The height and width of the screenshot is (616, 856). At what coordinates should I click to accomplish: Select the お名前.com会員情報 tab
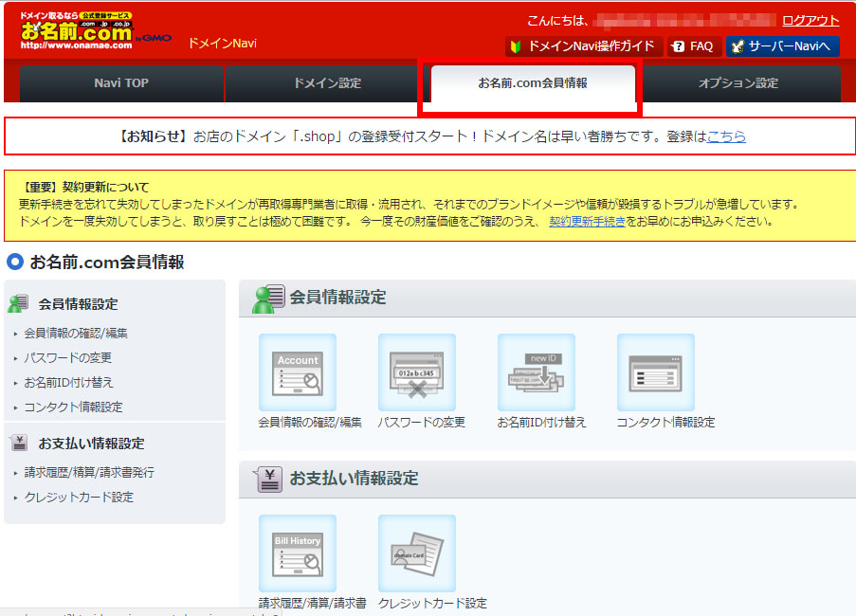(x=533, y=83)
